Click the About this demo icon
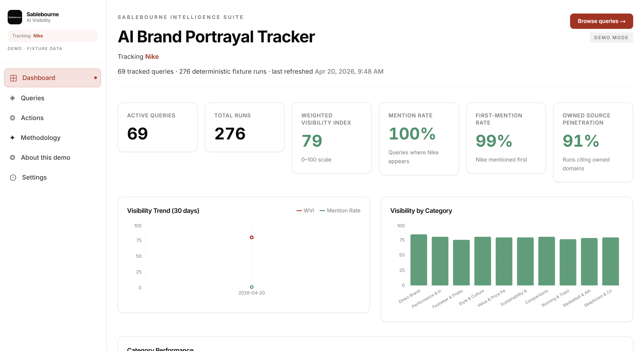 [12, 157]
